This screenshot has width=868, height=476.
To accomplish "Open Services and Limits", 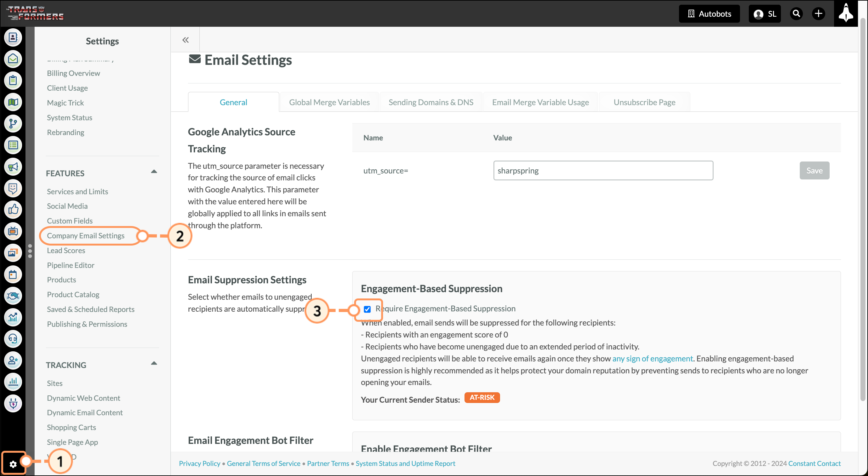I will pos(77,192).
